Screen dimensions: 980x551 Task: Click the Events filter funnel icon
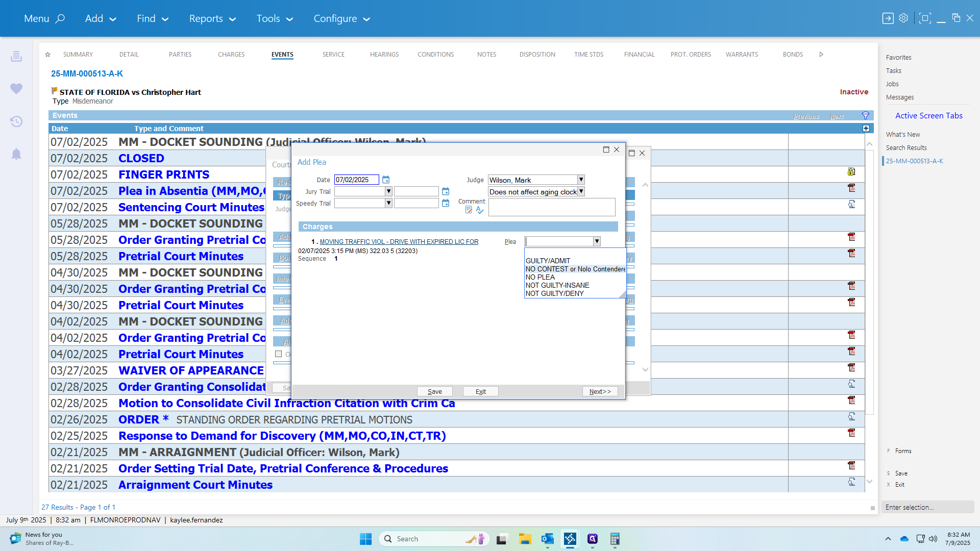tap(866, 116)
